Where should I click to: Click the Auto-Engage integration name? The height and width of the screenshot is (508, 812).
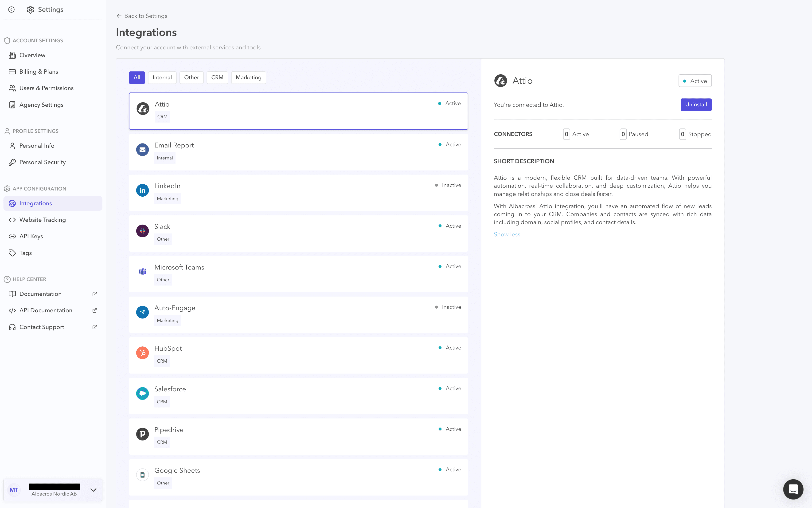[175, 308]
